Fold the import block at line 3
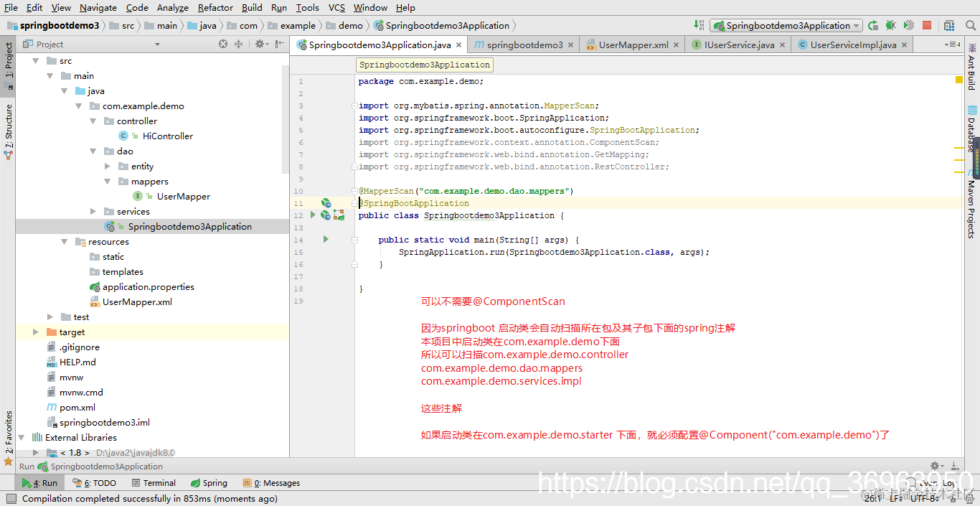 tap(354, 106)
